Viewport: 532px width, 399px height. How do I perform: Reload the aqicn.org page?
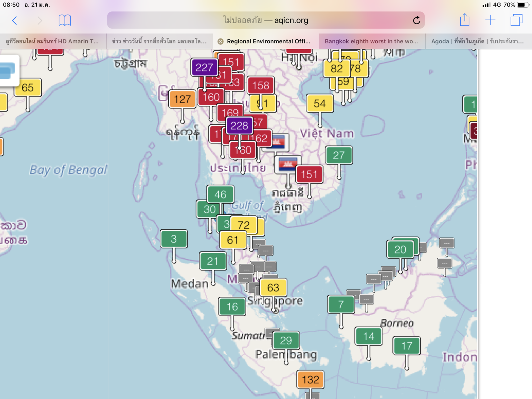click(x=416, y=20)
